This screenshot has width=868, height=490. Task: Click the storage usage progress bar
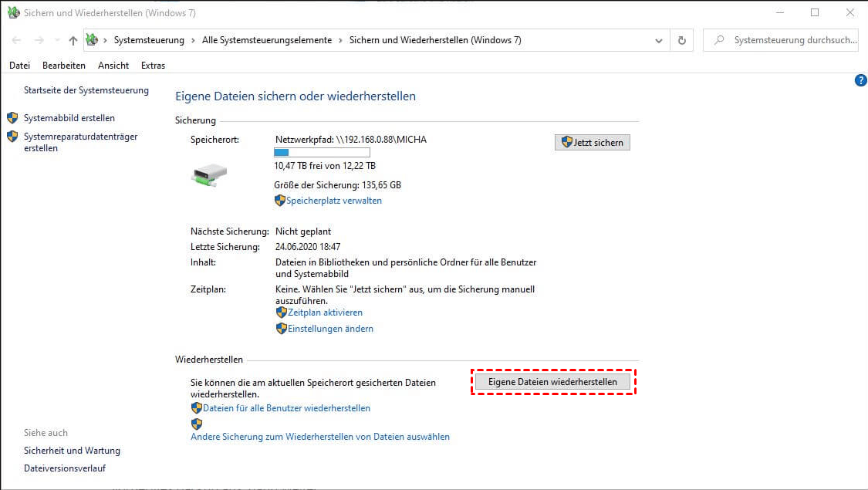point(322,152)
